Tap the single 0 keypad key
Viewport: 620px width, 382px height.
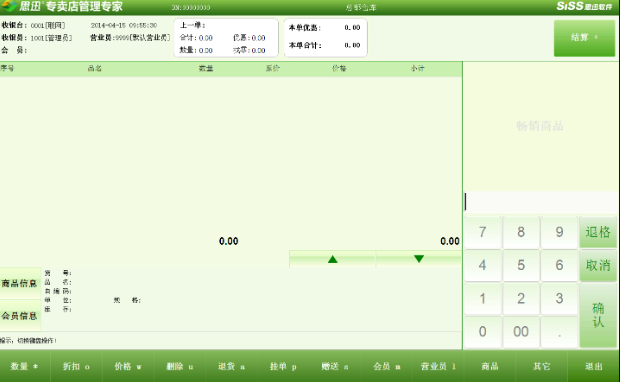click(x=483, y=332)
